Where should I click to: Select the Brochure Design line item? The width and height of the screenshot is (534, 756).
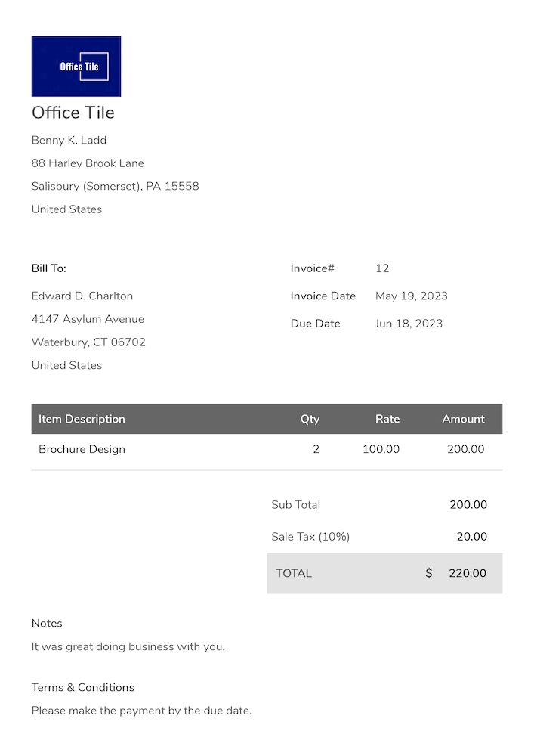point(82,449)
